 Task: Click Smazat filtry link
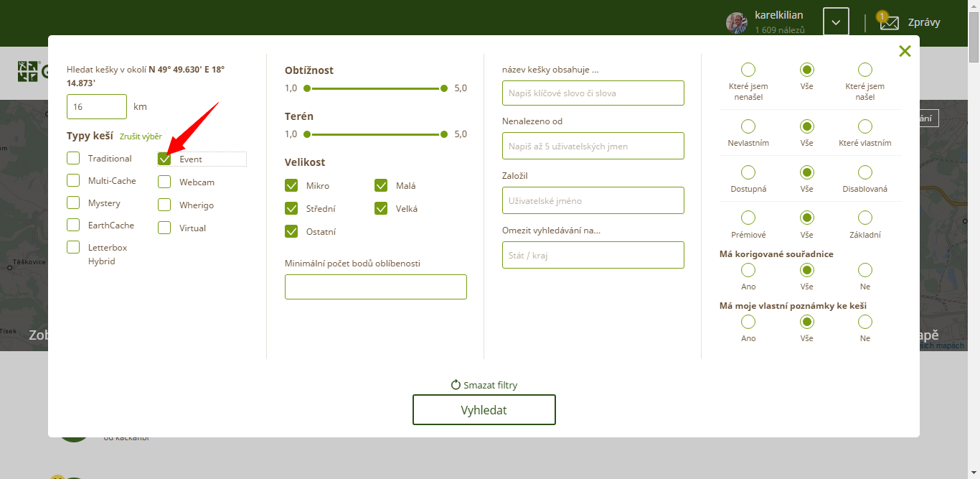pyautogui.click(x=490, y=385)
